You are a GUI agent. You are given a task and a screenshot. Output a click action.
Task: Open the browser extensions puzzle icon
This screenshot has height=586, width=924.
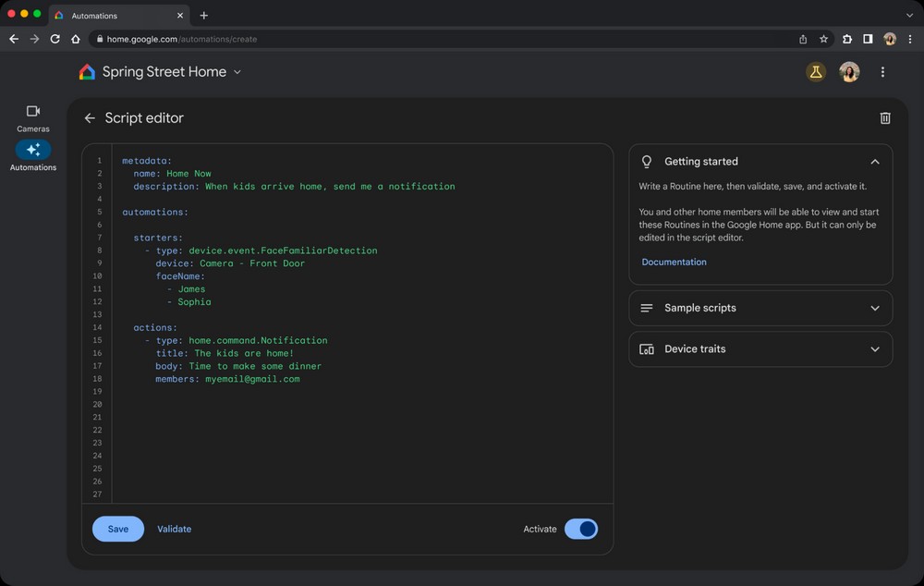[846, 39]
